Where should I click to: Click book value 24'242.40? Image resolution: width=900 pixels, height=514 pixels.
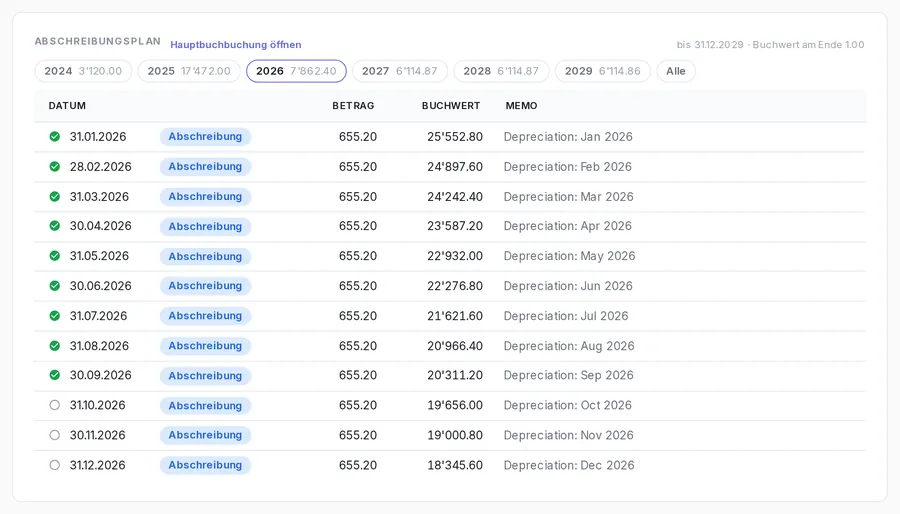455,196
